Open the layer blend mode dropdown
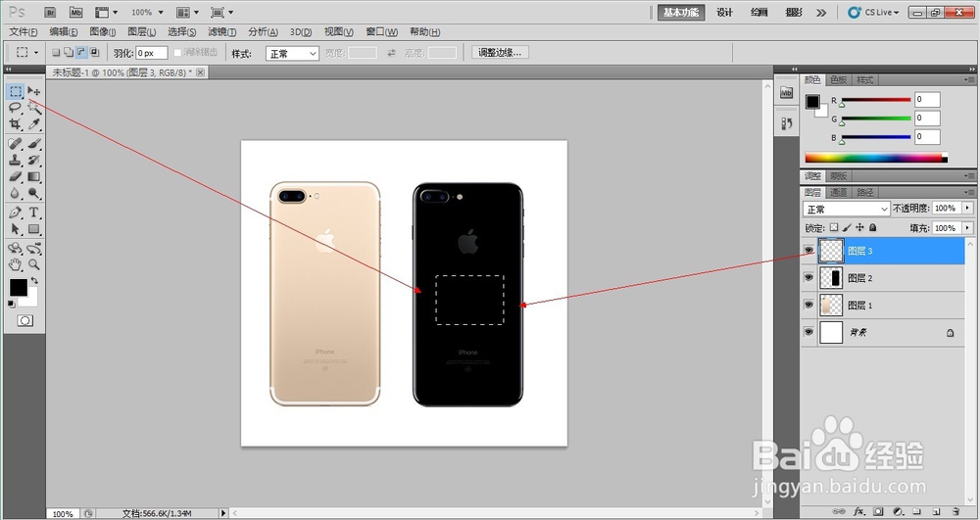This screenshot has height=520, width=980. tap(847, 209)
